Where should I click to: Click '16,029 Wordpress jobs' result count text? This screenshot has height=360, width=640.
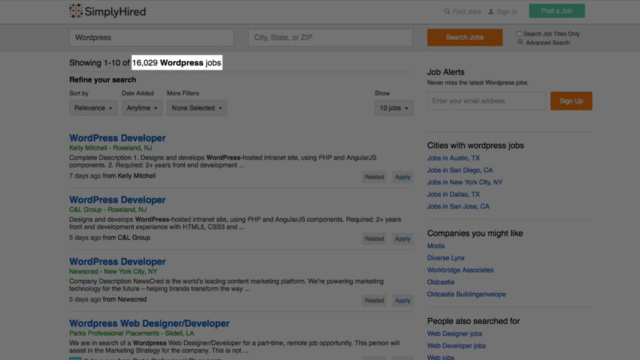point(177,63)
